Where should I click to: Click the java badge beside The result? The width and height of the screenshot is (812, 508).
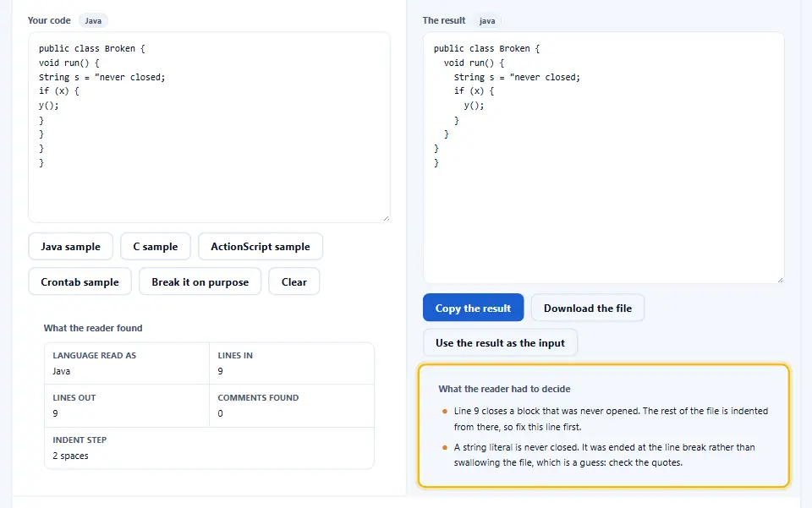click(x=487, y=20)
